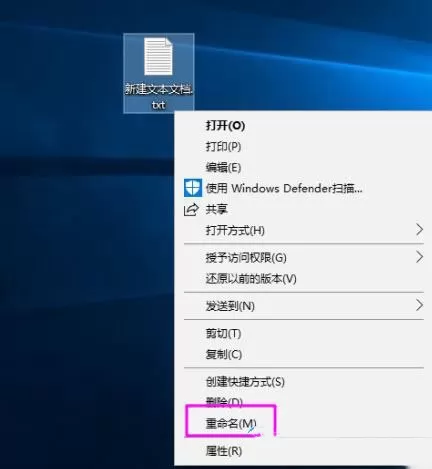The height and width of the screenshot is (469, 432).
Task: Click the share icon beside 共享
Action: (x=191, y=210)
